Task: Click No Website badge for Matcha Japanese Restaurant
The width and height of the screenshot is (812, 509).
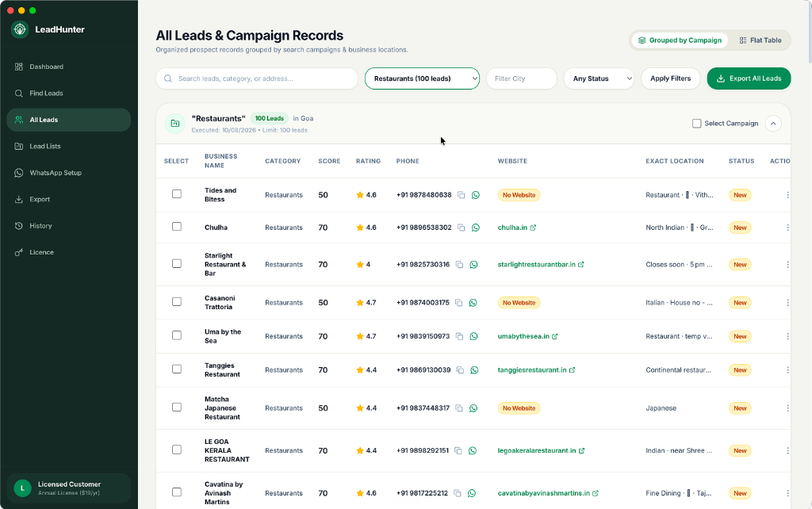Action: click(519, 408)
